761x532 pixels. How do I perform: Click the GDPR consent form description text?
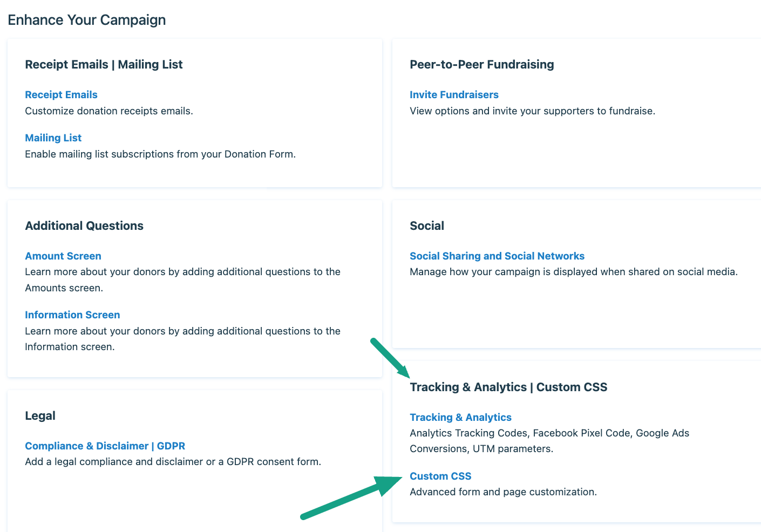(173, 462)
